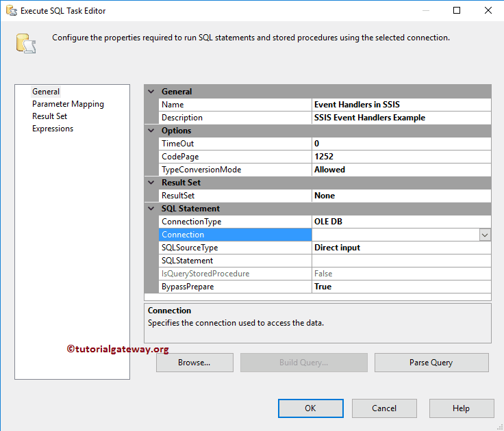
Task: Select the IsQueryStoredProcedure property label
Action: point(235,274)
